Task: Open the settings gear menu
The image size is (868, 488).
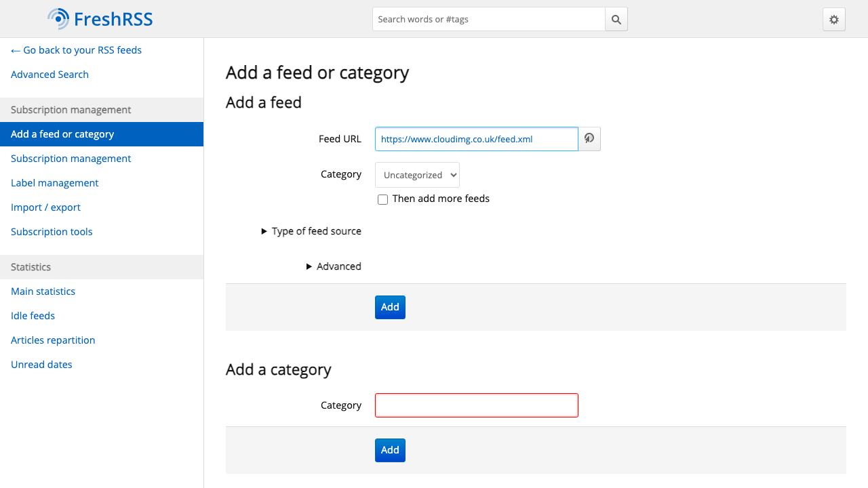Action: click(834, 19)
